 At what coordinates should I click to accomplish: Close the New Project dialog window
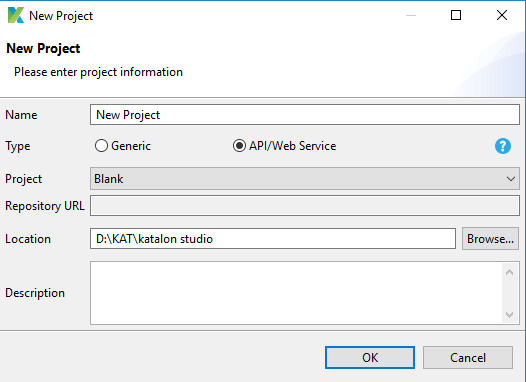tap(502, 15)
